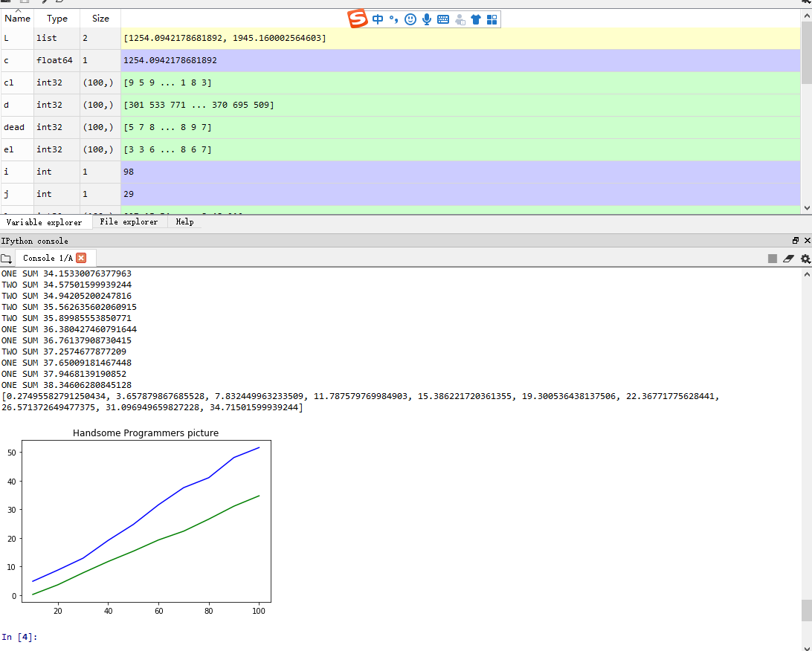Close the Console 1/A tab via red X

(81, 258)
